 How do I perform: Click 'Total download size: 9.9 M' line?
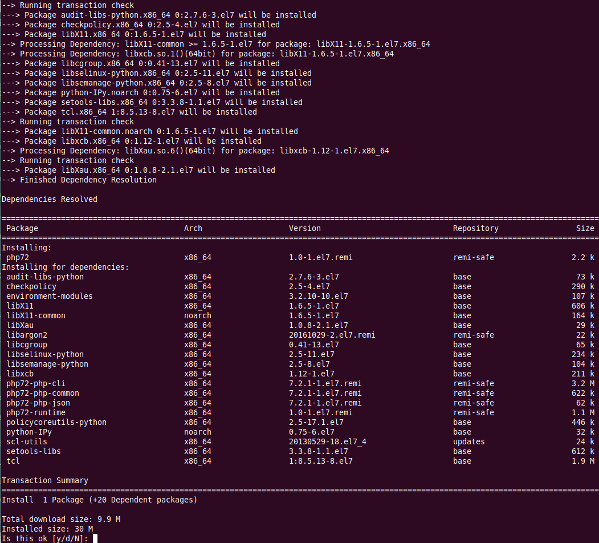click(x=61, y=519)
